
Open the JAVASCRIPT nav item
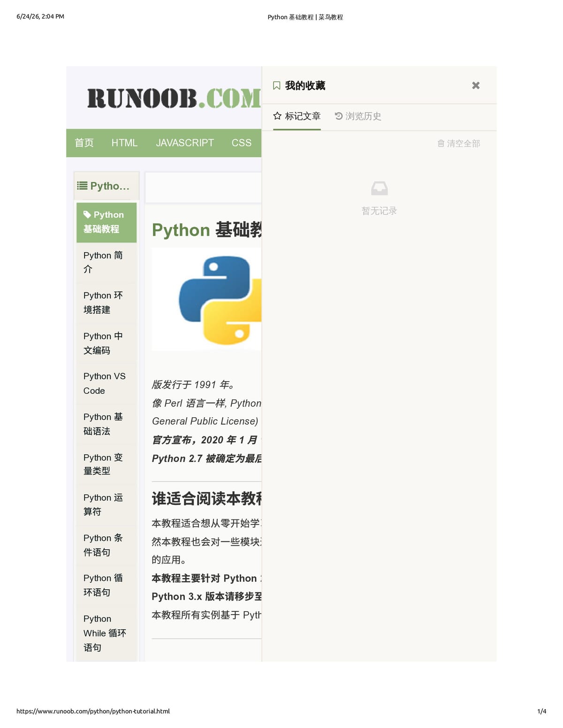pyautogui.click(x=185, y=143)
